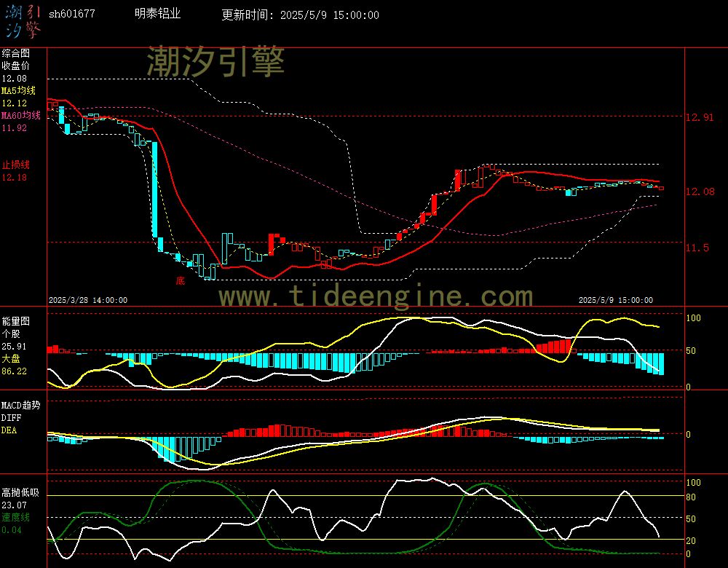Click the DIFF legend label
Screen dimensions: 728x568
point(11,418)
